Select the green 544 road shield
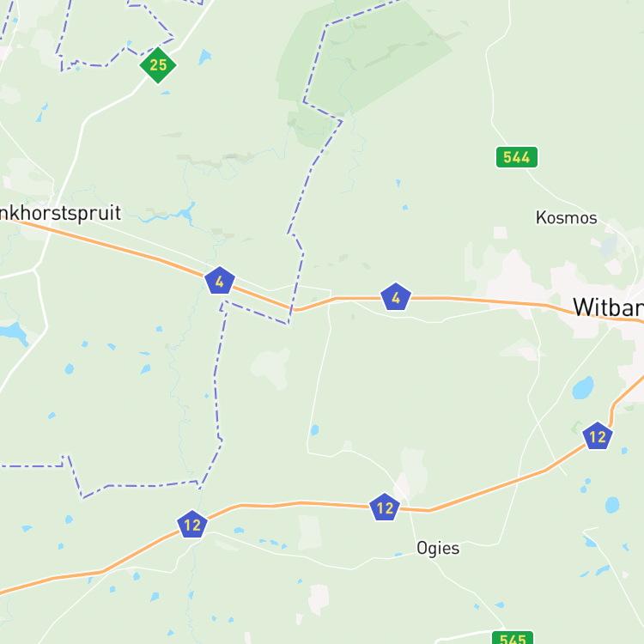 click(517, 157)
